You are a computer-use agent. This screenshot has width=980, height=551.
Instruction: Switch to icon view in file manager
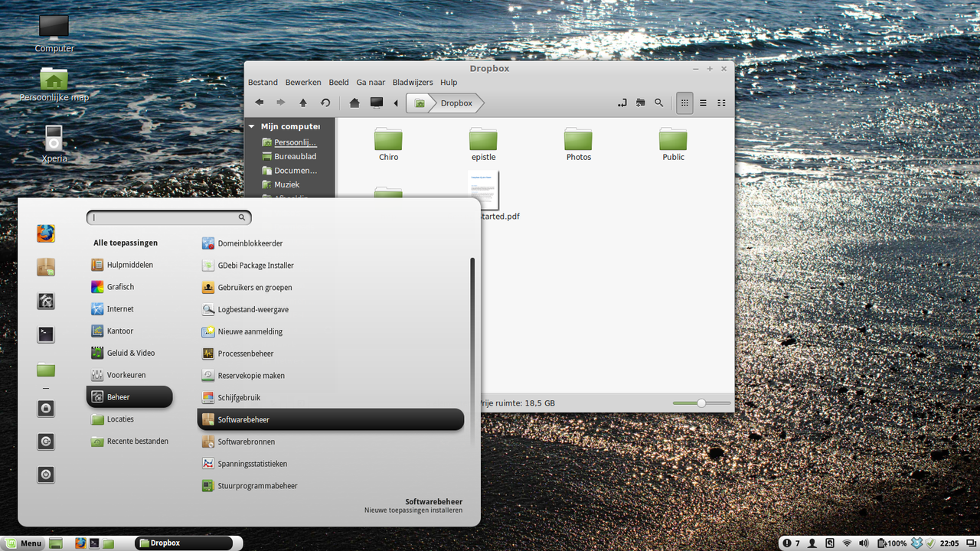click(x=684, y=103)
